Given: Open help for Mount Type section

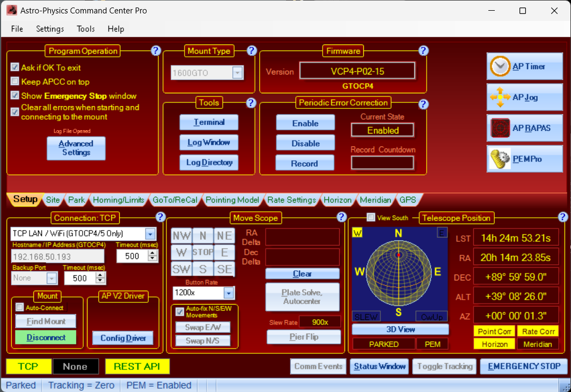Looking at the screenshot, I should tap(252, 50).
